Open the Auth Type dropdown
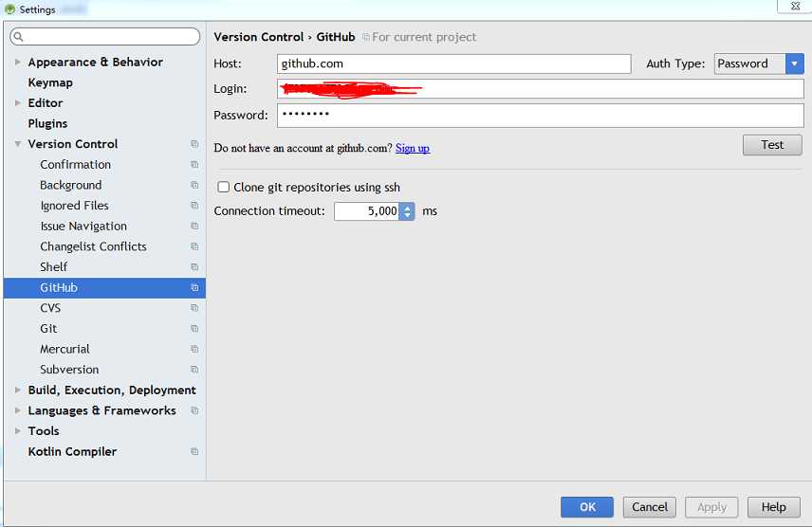 pyautogui.click(x=794, y=64)
